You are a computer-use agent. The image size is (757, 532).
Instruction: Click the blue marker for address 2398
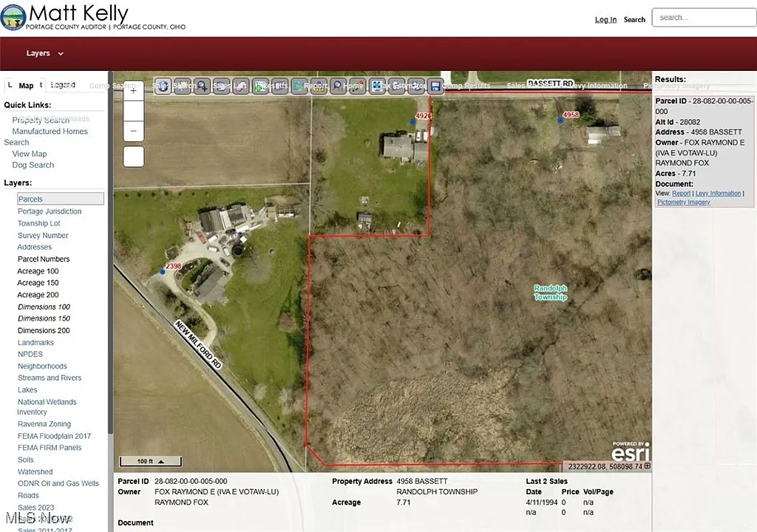click(x=163, y=272)
